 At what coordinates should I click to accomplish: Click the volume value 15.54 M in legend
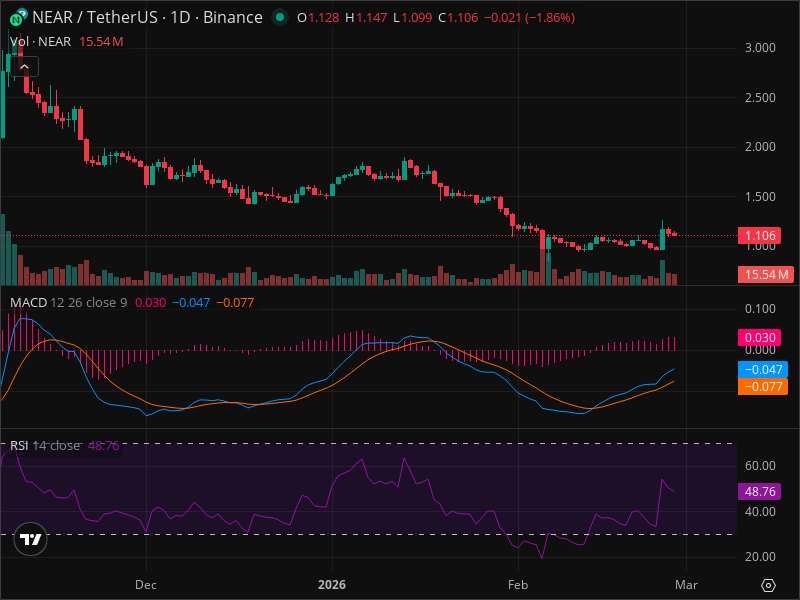pyautogui.click(x=101, y=42)
